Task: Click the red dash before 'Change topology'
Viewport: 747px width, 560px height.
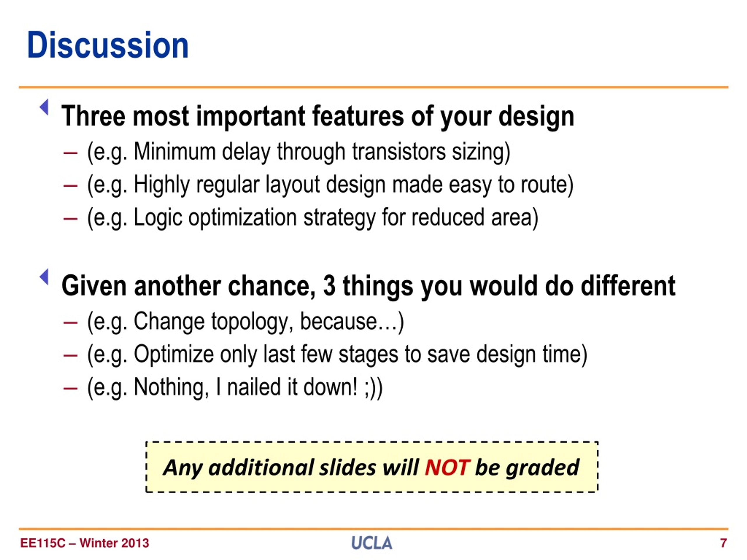Action: tap(70, 322)
